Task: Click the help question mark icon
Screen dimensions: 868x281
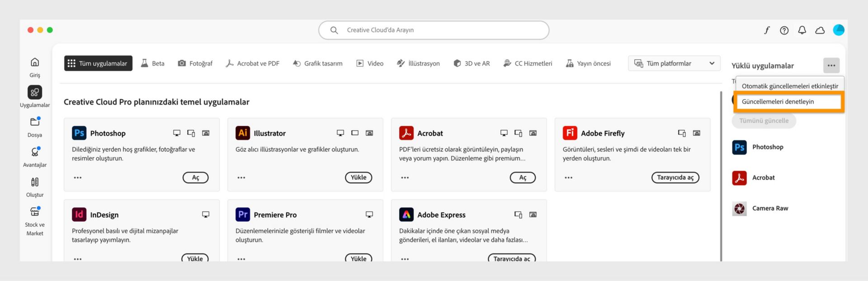Action: point(784,30)
